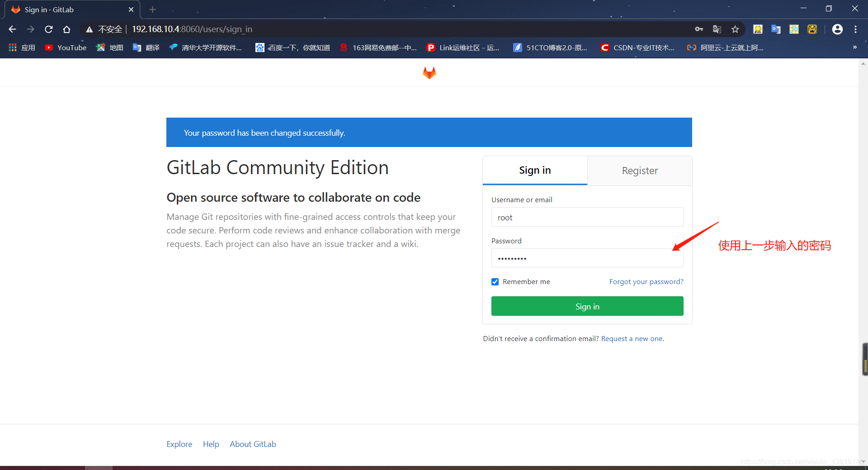The image size is (868, 470).
Task: Focus the Username or email field
Action: (x=587, y=217)
